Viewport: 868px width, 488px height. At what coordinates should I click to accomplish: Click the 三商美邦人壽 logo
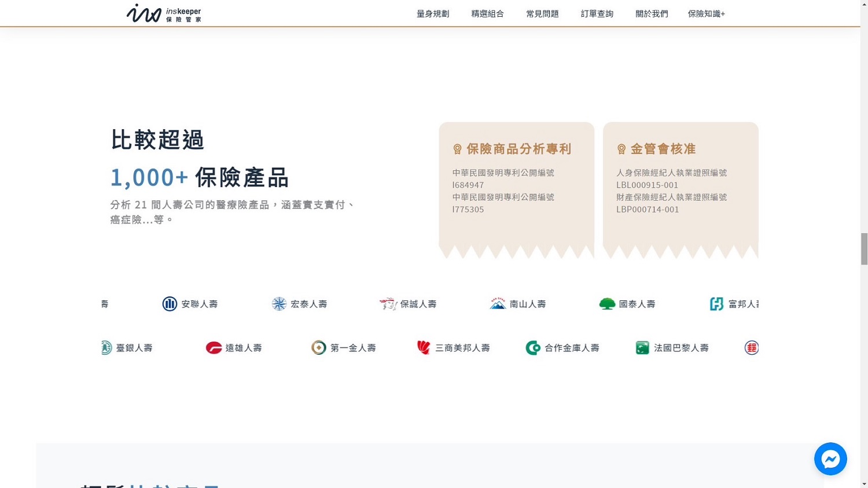click(424, 348)
